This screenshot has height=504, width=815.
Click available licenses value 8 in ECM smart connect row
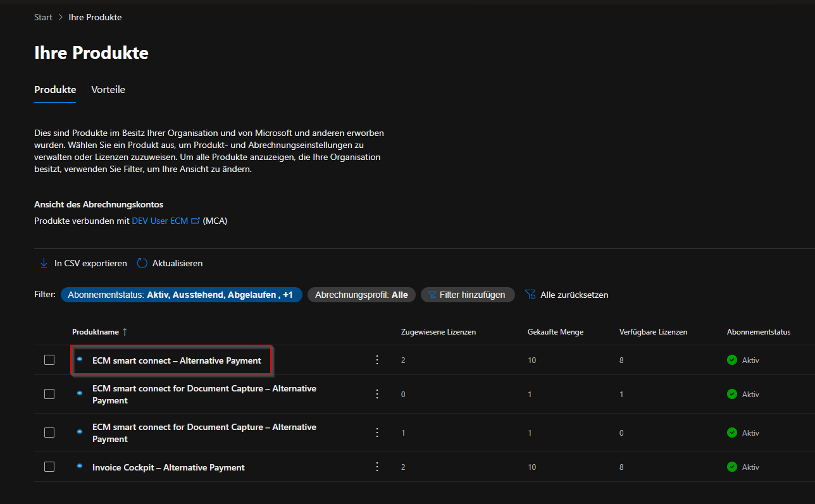[621, 360]
